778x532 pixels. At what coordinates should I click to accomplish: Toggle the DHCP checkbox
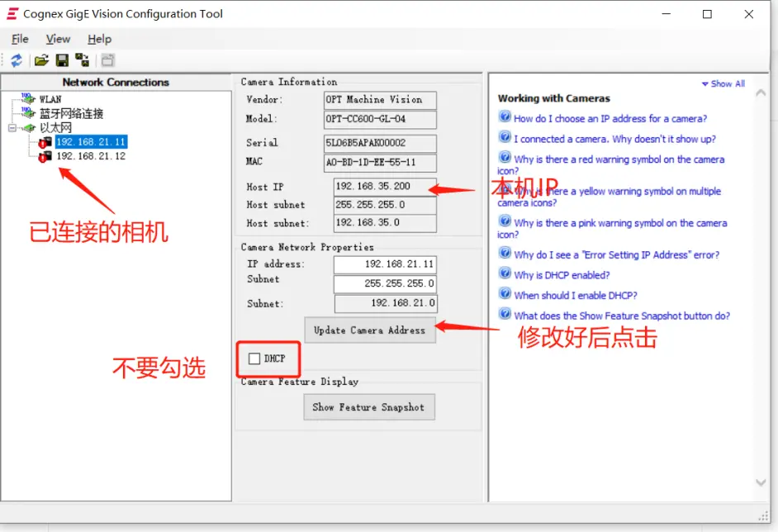[x=254, y=359]
